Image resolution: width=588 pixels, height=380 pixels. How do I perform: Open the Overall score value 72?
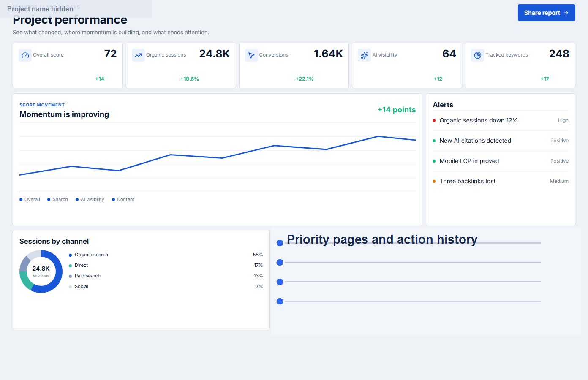(110, 54)
